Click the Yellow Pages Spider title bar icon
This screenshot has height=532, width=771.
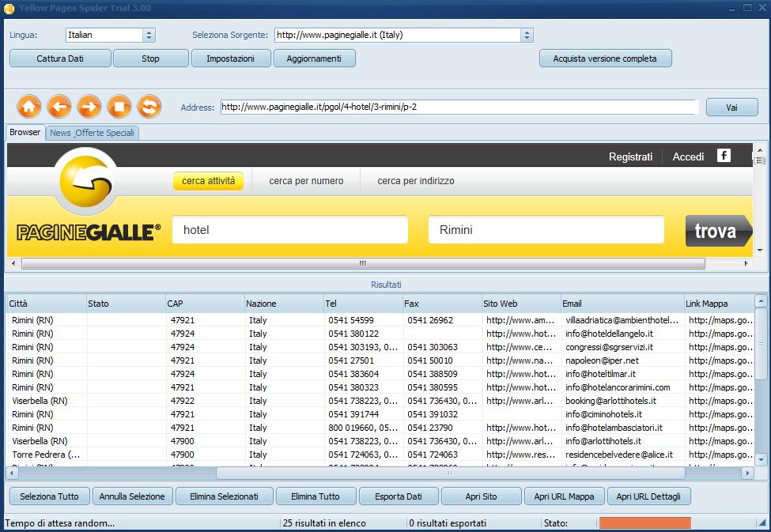pyautogui.click(x=9, y=9)
